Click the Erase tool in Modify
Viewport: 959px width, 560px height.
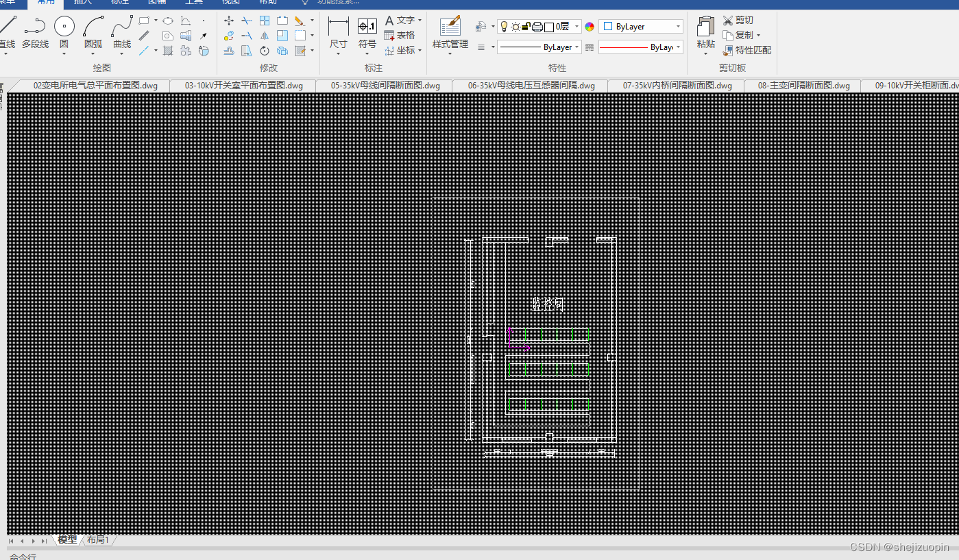[300, 21]
